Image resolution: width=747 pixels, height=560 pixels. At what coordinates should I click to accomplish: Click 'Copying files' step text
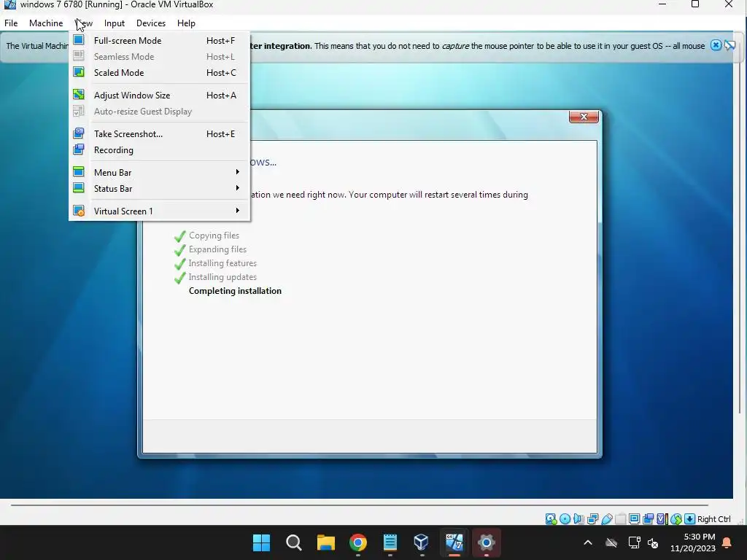[214, 236]
